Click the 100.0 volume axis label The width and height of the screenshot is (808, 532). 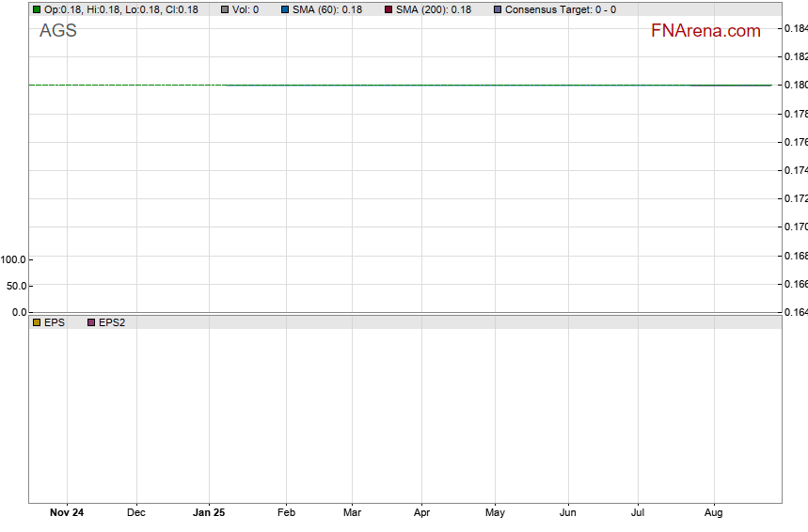13,259
